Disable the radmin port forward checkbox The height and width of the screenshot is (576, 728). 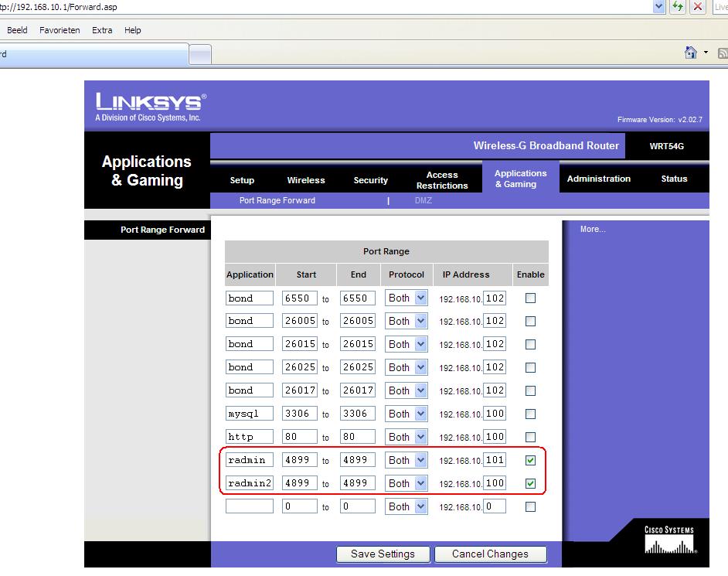point(530,460)
